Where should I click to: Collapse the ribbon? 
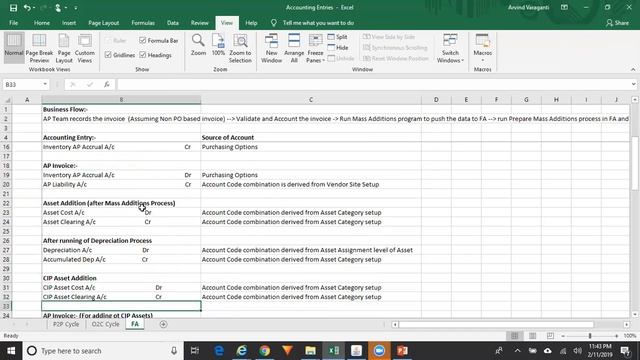(x=633, y=69)
